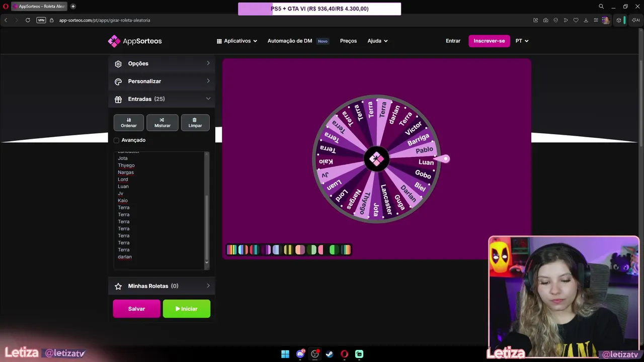Open OBS Studio from the taskbar

pyautogui.click(x=315, y=354)
